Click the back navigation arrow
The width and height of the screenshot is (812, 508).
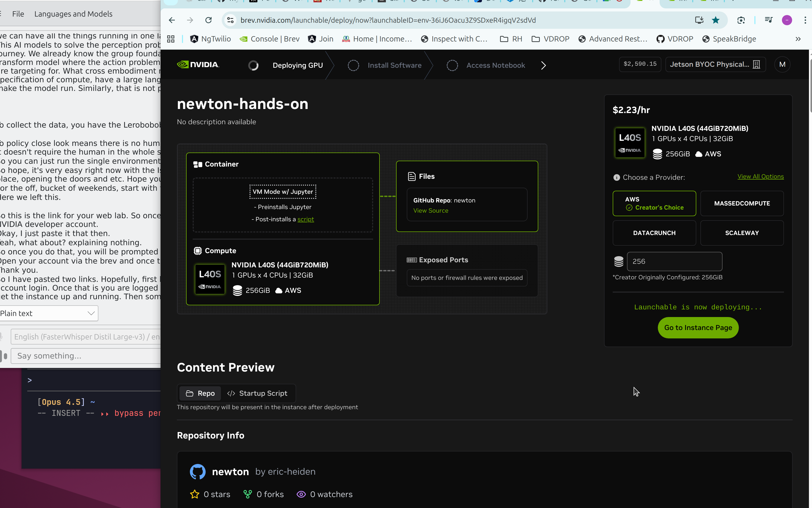coord(172,20)
